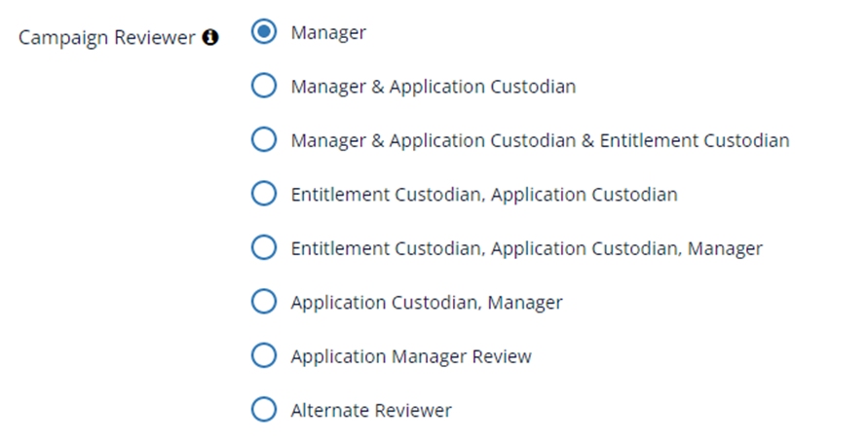868x443 pixels.
Task: Choose the Manager & Application Custodian radio circle
Action: [x=264, y=86]
